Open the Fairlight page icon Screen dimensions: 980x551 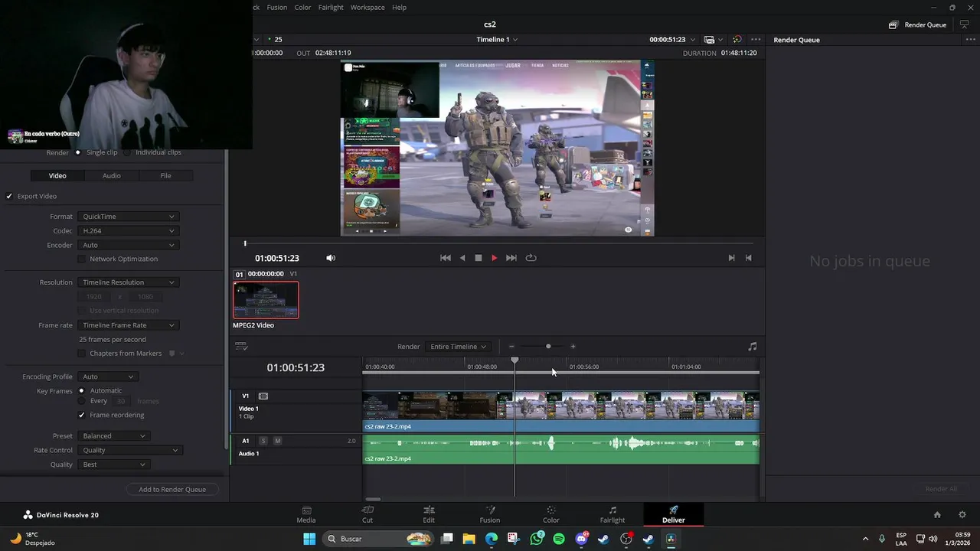pos(612,514)
